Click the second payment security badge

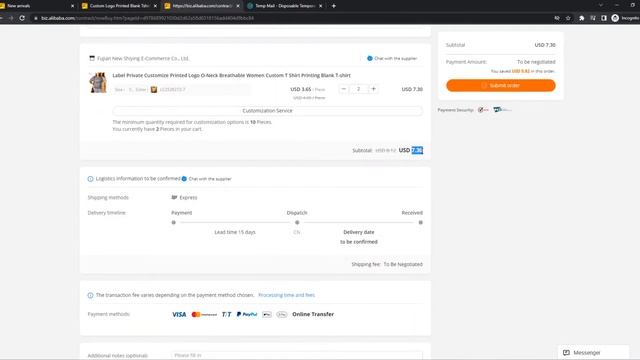tap(502, 109)
